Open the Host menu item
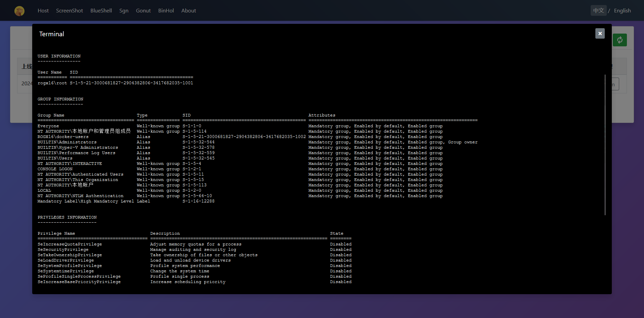 pyautogui.click(x=43, y=11)
